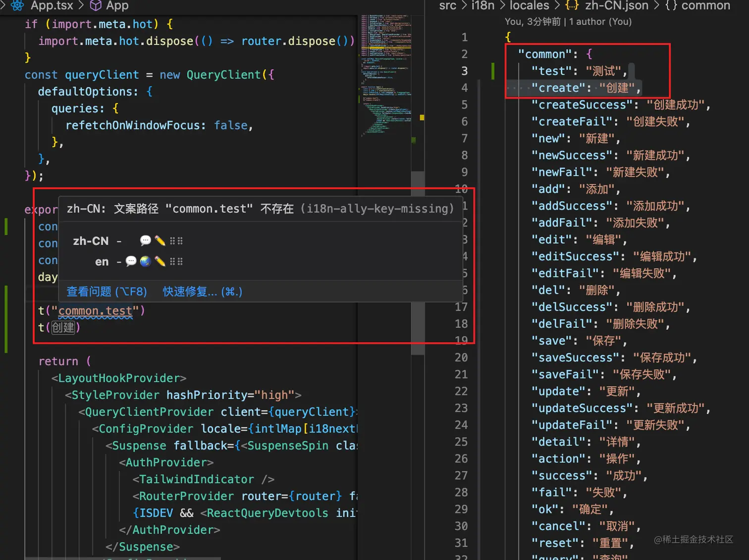Click the globe translate icon for en
The image size is (749, 560).
(x=145, y=261)
